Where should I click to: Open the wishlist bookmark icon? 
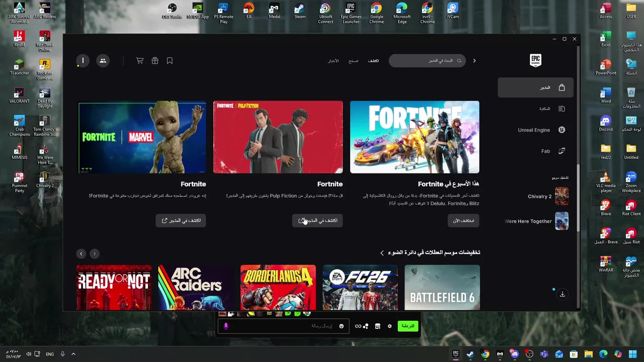(170, 61)
